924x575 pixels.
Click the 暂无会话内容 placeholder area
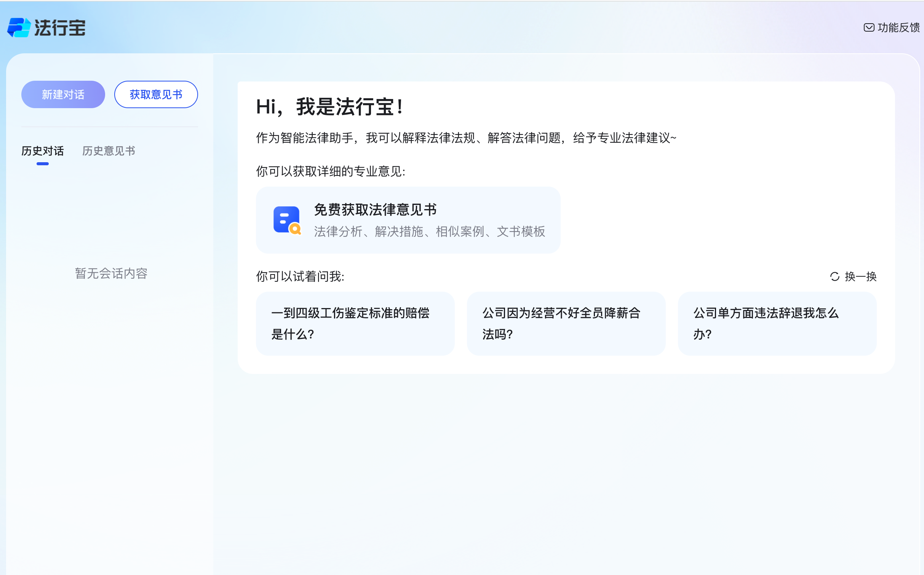point(111,274)
